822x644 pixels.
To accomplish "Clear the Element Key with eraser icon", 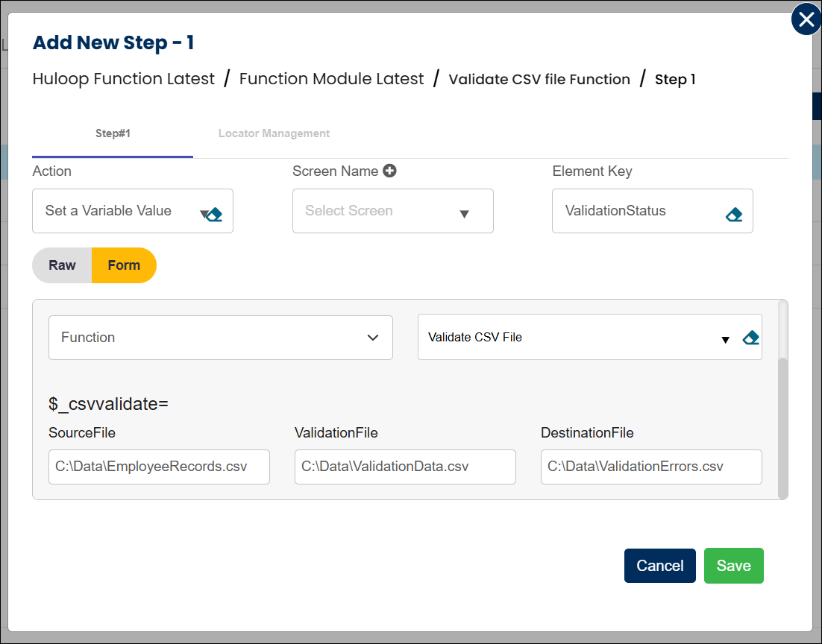I will 734,215.
